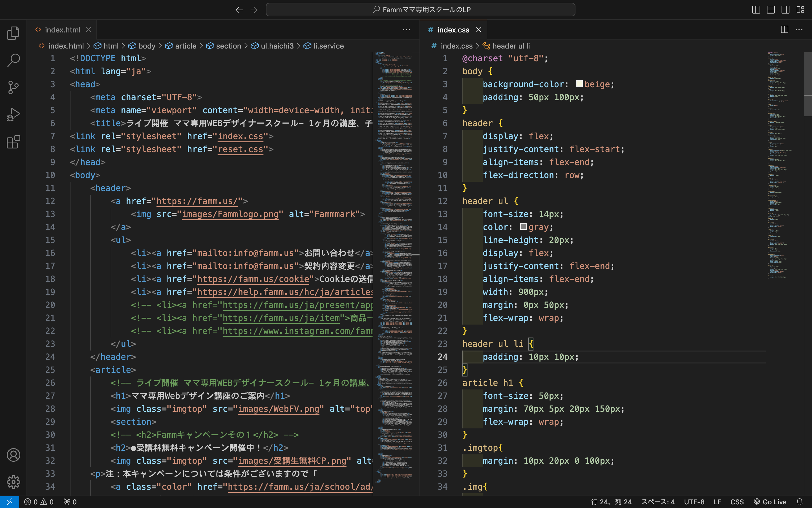Open the Run and Debug view
Screen dimensions: 812x508
[x=14, y=115]
